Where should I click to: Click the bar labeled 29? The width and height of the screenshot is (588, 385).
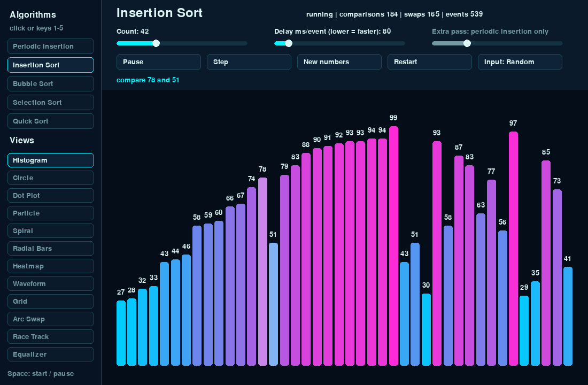point(524,330)
